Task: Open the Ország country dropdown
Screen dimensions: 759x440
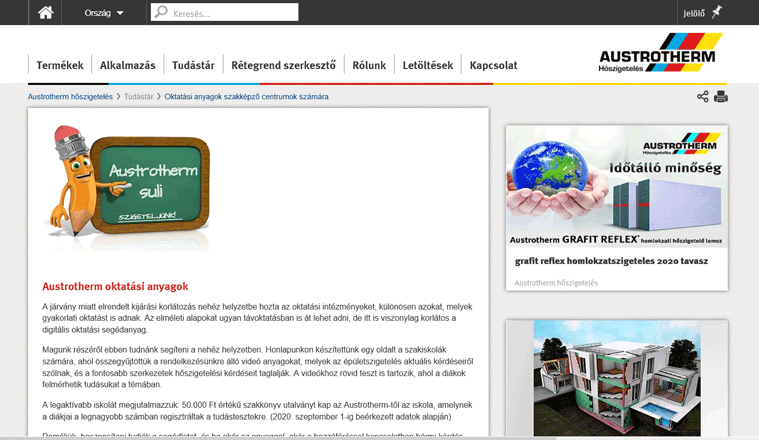Action: [x=104, y=13]
